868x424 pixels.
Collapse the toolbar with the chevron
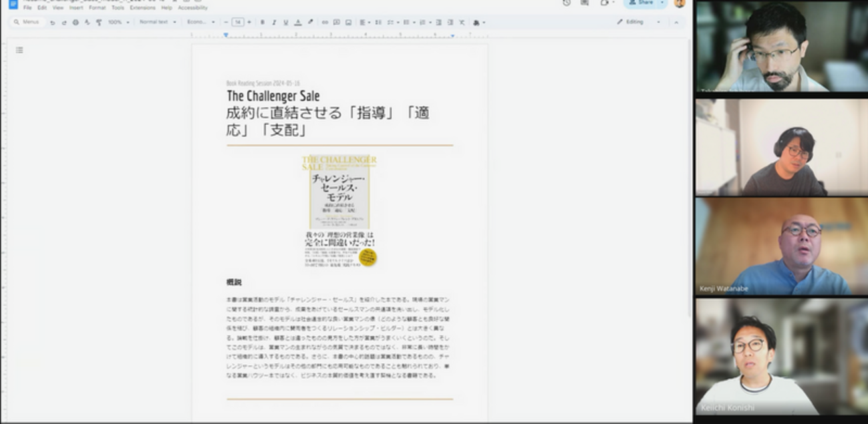[x=676, y=22]
